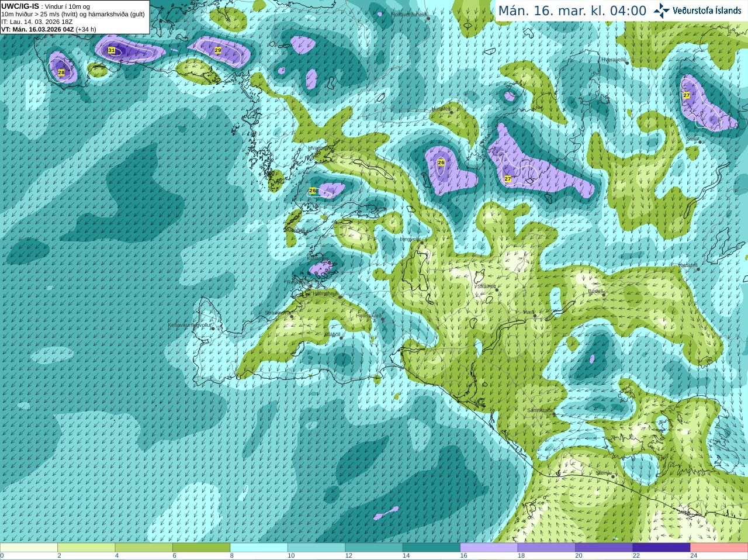Pick the 22–24 m/s dark indigo legend swatch
Screen dimensions: 748x560
[x=662, y=548]
